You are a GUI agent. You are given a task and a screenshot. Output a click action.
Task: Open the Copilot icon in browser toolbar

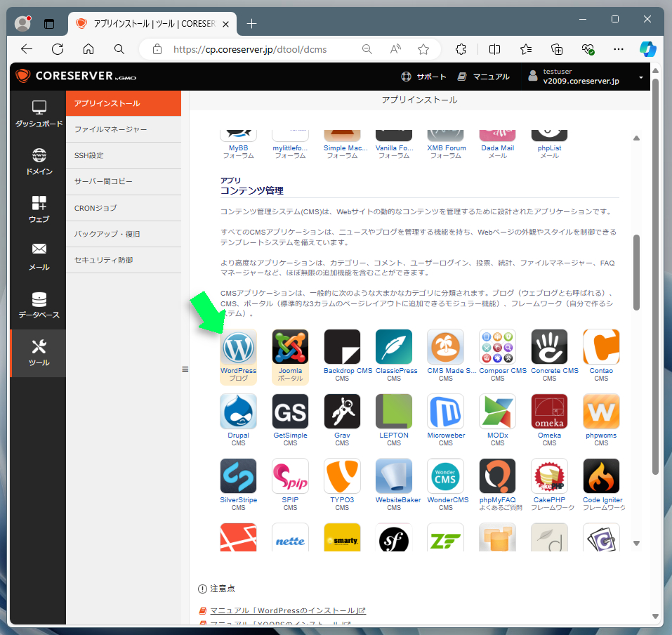[x=647, y=49]
